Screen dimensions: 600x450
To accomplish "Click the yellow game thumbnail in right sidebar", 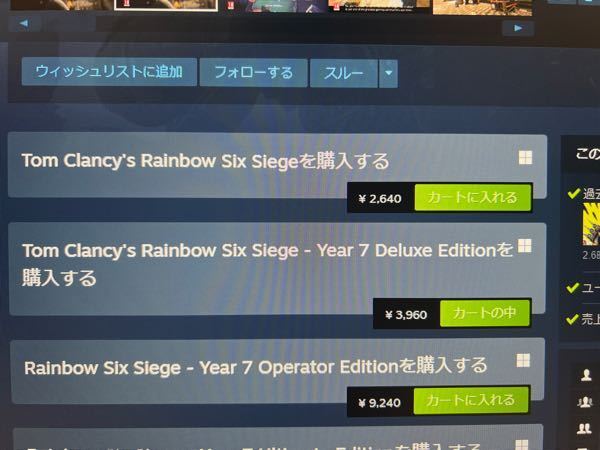I will (x=591, y=224).
